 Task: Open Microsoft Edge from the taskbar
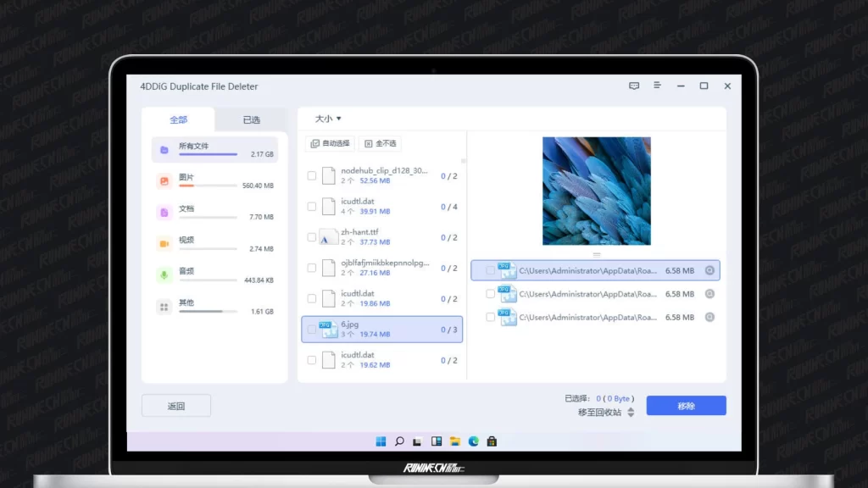click(474, 441)
